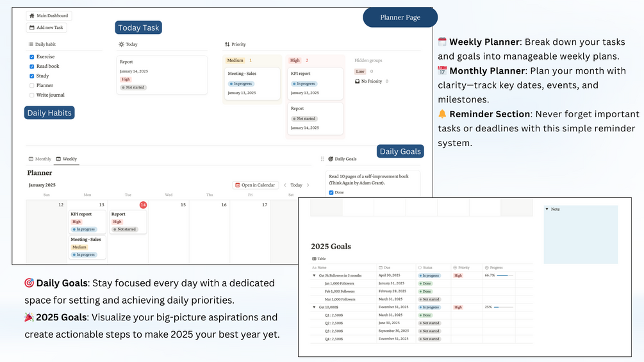This screenshot has width=644, height=362.
Task: Switch to the Monthly planner tab
Action: pyautogui.click(x=40, y=159)
